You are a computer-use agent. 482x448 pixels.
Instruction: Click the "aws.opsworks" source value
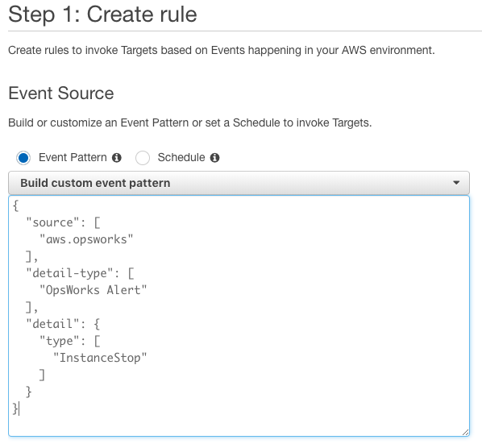[86, 239]
